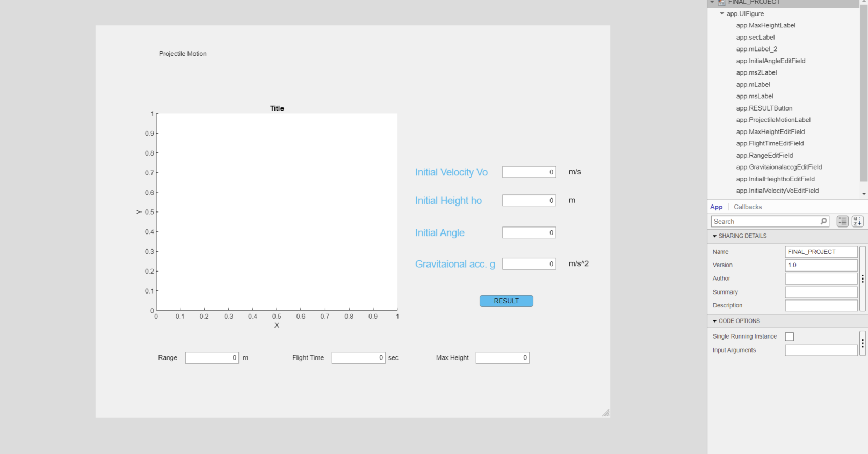
Task: Edit the Name field FINAL_PROJECT
Action: (821, 252)
